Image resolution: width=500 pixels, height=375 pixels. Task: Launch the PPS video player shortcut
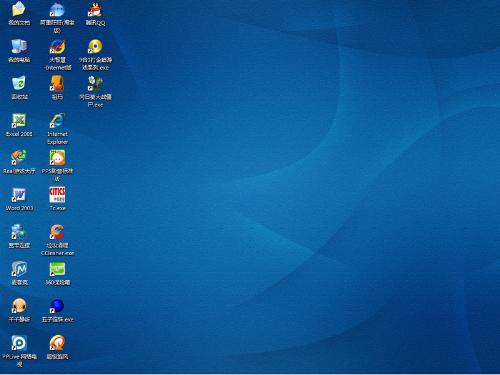(x=57, y=157)
